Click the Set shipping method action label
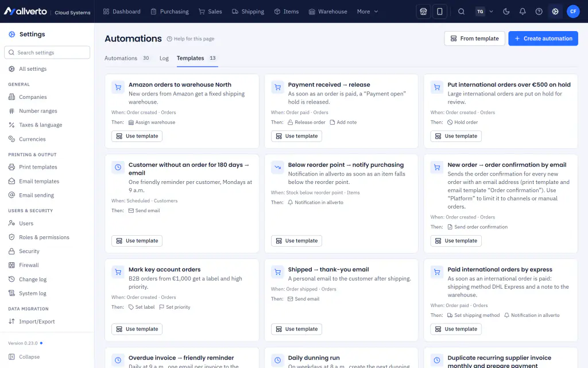Viewport: 588px width, 368px height. coord(473,316)
